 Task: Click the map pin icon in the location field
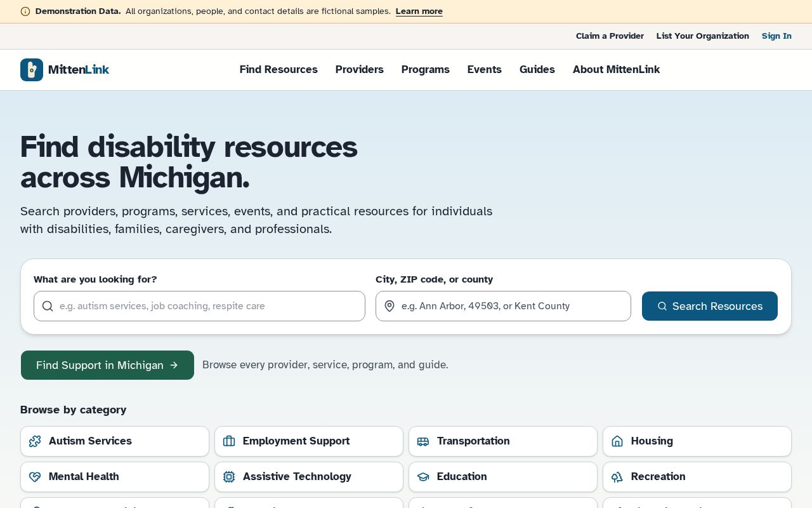(390, 306)
